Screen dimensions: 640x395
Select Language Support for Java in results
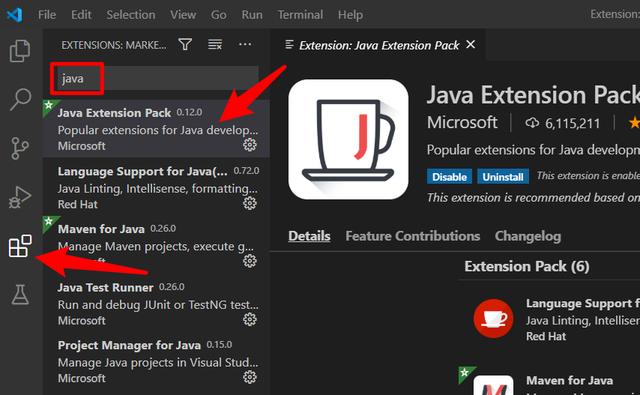click(156, 187)
